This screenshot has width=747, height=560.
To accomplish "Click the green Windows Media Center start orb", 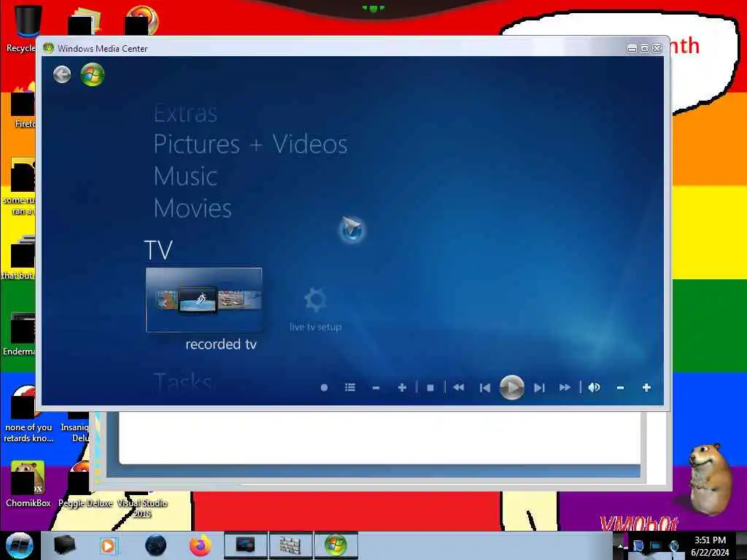I will pyautogui.click(x=93, y=74).
